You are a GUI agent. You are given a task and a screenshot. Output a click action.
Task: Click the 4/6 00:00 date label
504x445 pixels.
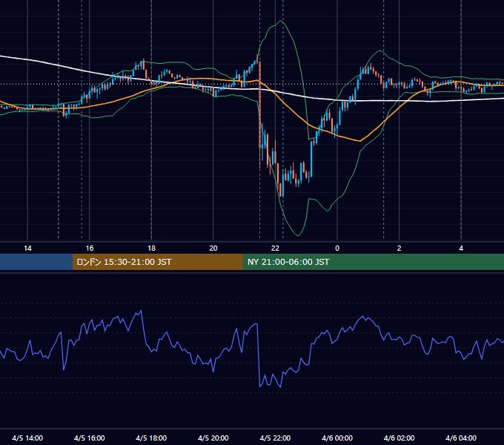click(337, 438)
